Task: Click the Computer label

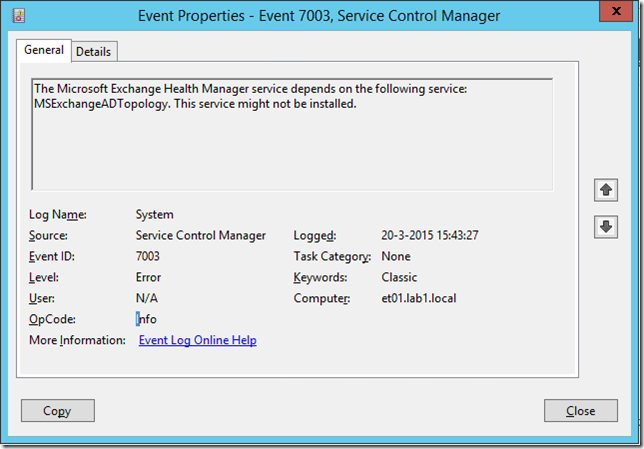Action: coord(322,298)
